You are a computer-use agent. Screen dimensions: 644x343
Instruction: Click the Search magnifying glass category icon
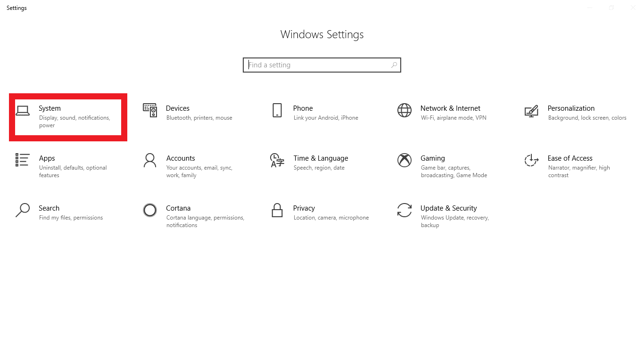(x=22, y=210)
